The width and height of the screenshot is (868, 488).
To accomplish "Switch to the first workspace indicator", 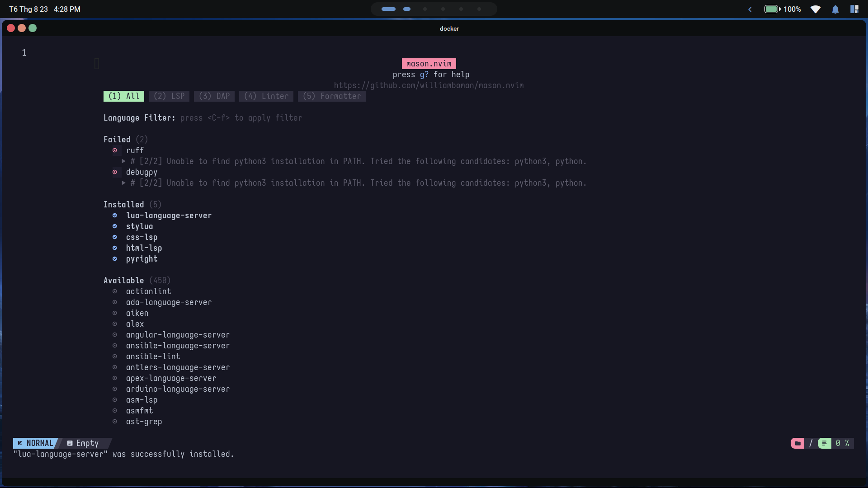I will (388, 9).
